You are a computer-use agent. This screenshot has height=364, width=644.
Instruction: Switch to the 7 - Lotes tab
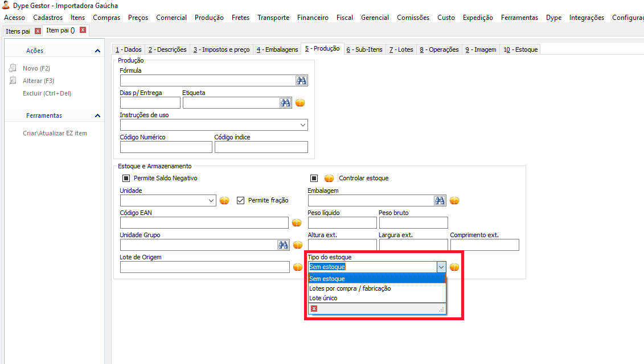point(401,49)
